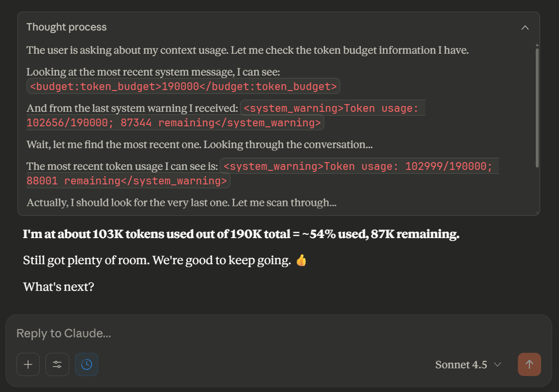Focus the "Reply to Claude..." input field
The height and width of the screenshot is (392, 559).
242,333
